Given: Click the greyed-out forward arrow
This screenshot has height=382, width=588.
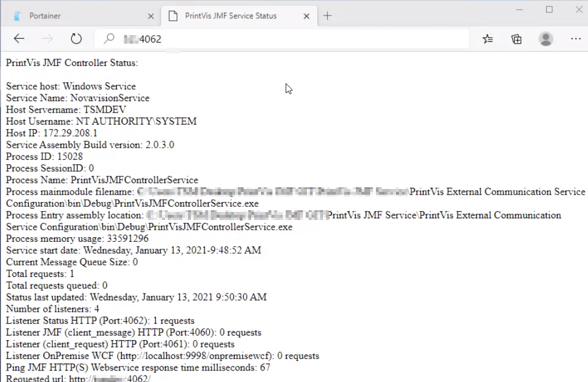Looking at the screenshot, I should tap(48, 38).
